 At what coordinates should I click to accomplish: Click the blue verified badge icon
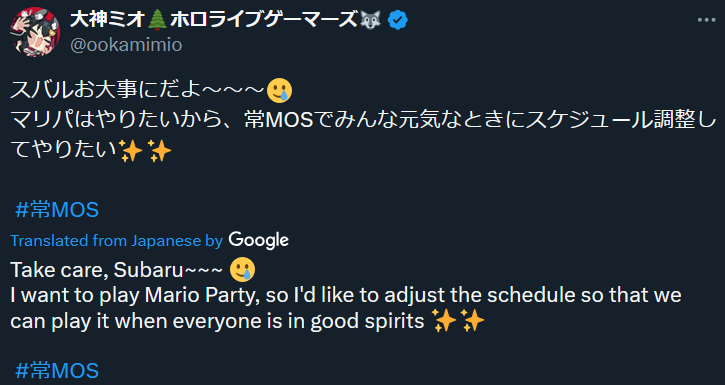[x=398, y=20]
